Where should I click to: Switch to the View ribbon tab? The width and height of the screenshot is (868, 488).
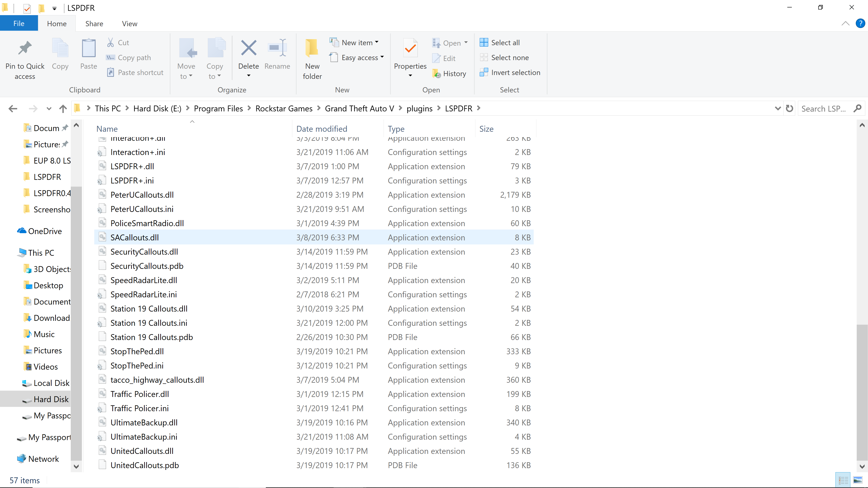coord(129,23)
